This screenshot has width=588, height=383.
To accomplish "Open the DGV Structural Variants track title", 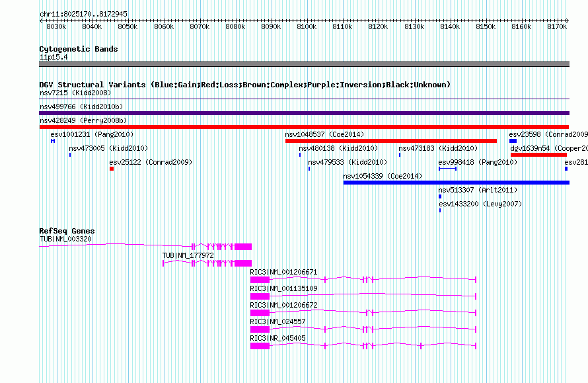I will [x=245, y=85].
